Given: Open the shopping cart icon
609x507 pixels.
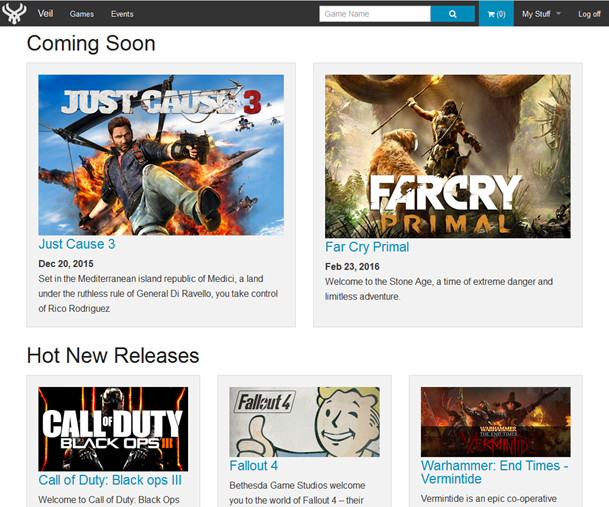Looking at the screenshot, I should point(496,14).
